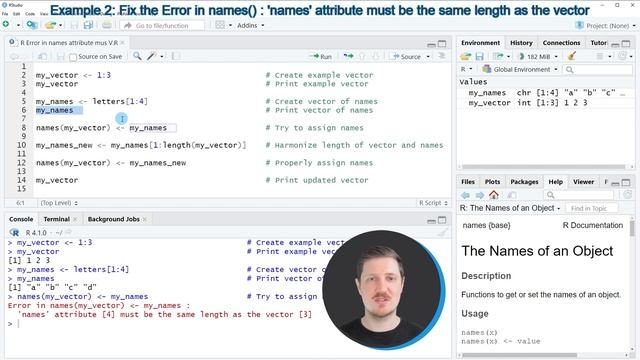Screen dimensions: 640x360
Task: Click the editor save document icon
Action: coord(60,56)
